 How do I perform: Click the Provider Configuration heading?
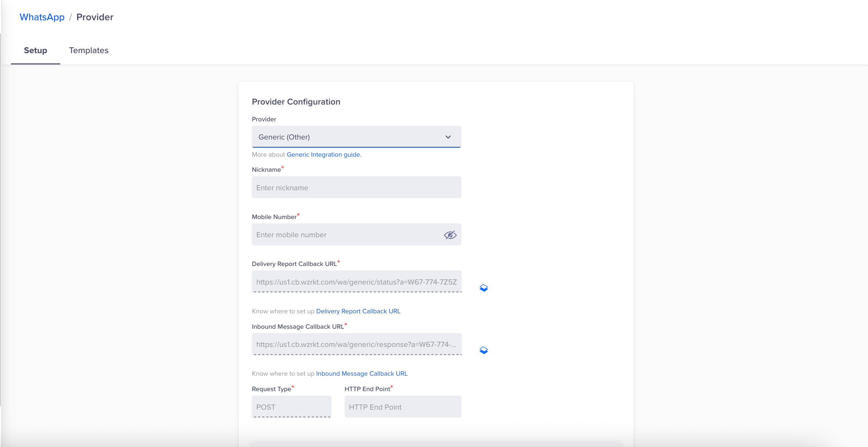[296, 102]
